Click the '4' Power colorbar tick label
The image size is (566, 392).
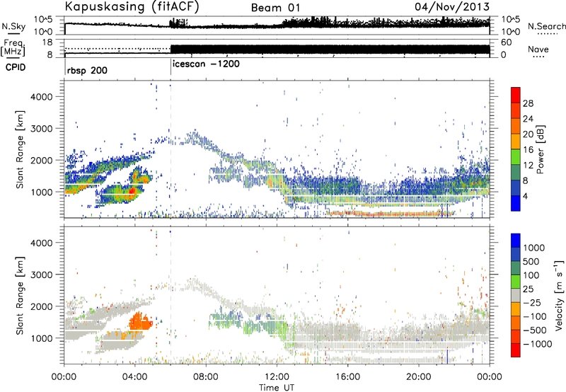click(x=525, y=196)
